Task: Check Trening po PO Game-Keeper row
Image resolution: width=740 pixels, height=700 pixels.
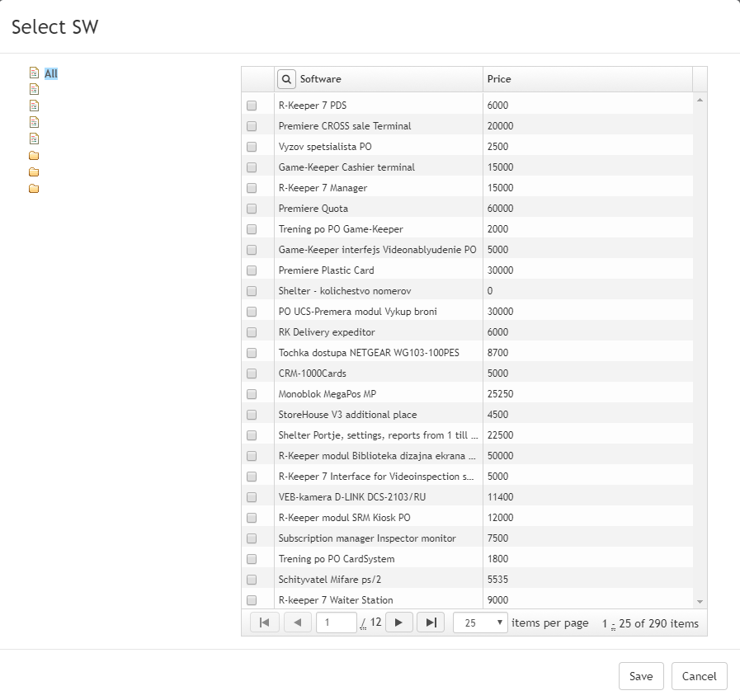Action: click(x=252, y=229)
